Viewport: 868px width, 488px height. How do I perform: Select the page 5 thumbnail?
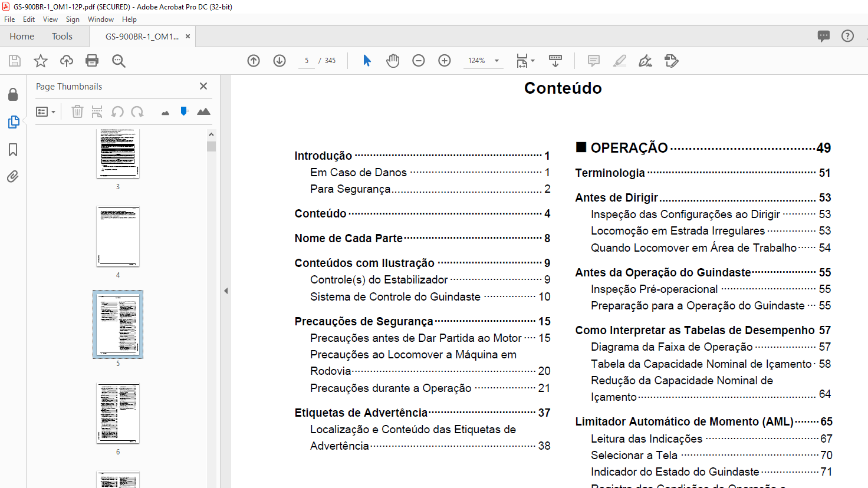point(118,324)
